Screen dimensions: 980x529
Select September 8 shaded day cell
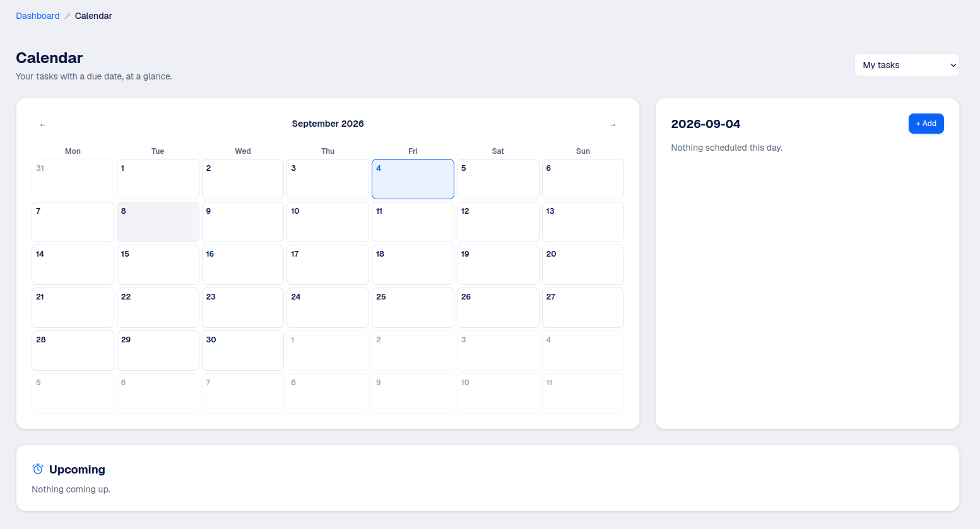(x=158, y=222)
